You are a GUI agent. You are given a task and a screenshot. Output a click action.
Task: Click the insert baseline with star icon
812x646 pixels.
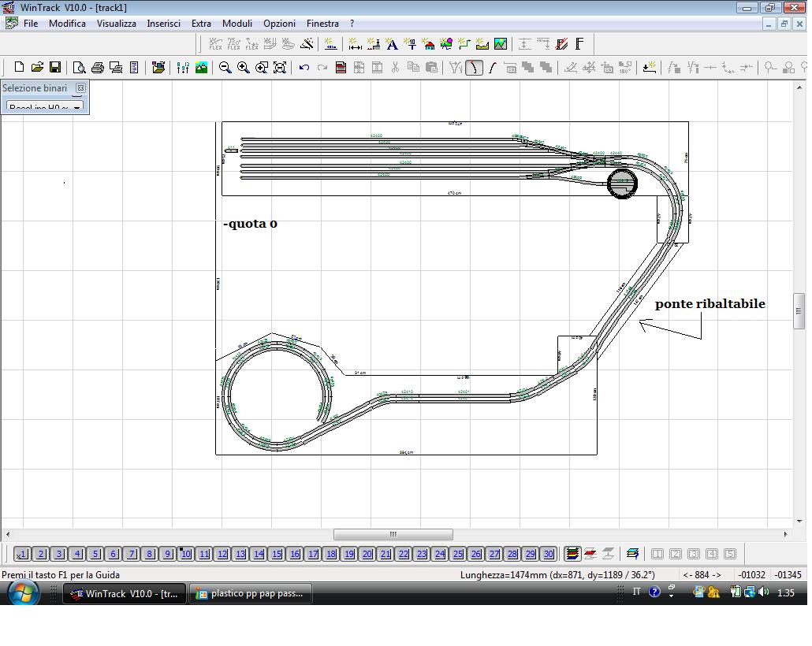tap(649, 67)
